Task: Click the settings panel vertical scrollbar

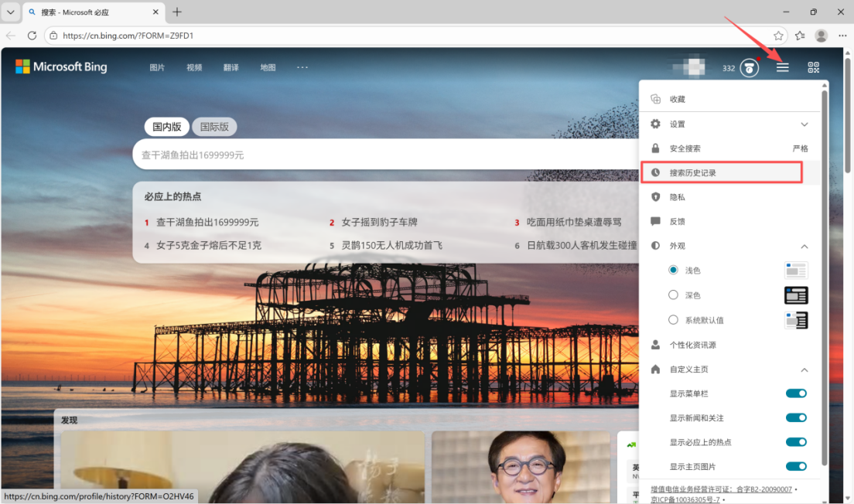Action: point(824,271)
